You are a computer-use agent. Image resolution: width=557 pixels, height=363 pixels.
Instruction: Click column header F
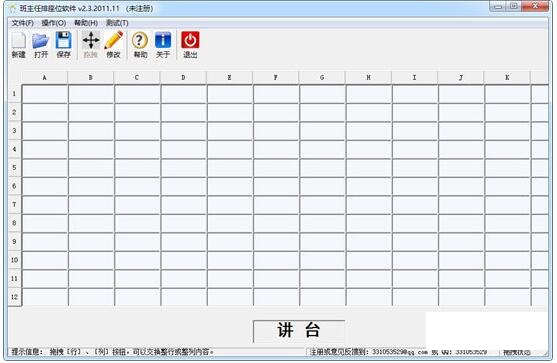tap(276, 77)
